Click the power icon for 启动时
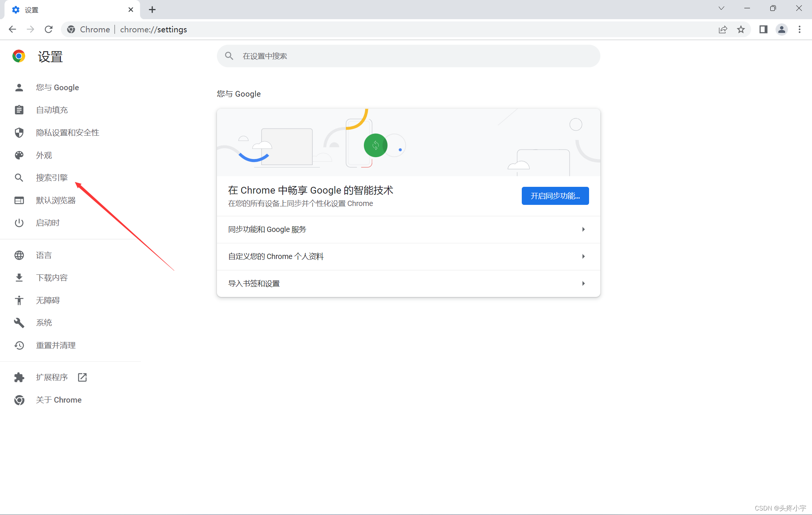Image resolution: width=812 pixels, height=515 pixels. (x=19, y=223)
